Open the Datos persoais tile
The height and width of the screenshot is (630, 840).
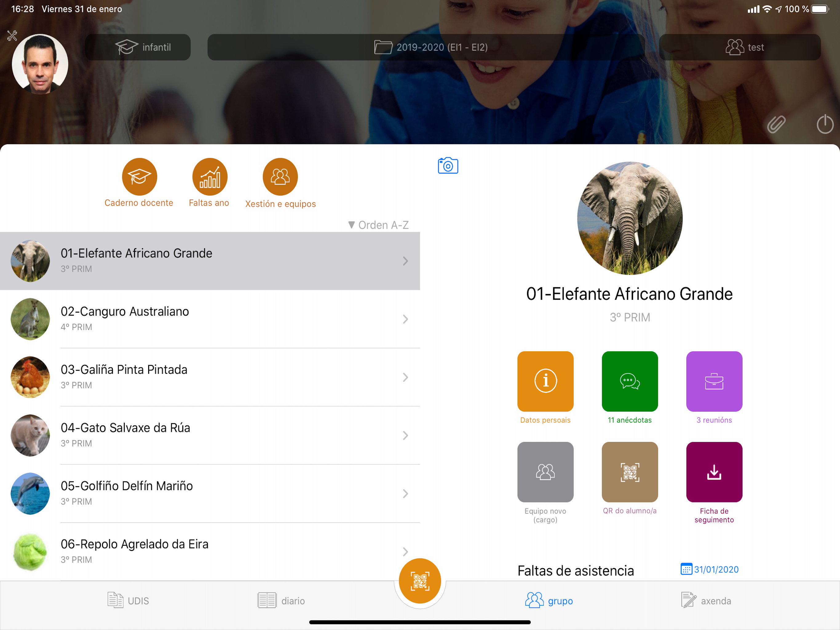click(545, 381)
